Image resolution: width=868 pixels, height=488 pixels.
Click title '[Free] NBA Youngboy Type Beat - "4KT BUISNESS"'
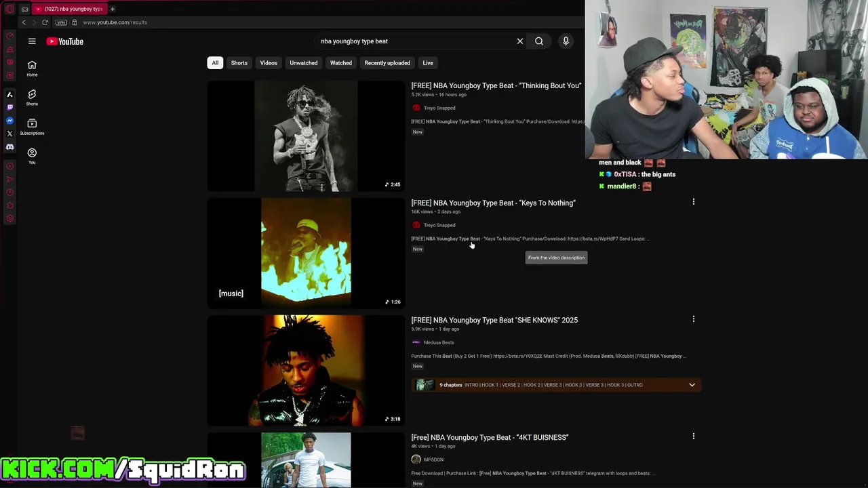pyautogui.click(x=490, y=438)
